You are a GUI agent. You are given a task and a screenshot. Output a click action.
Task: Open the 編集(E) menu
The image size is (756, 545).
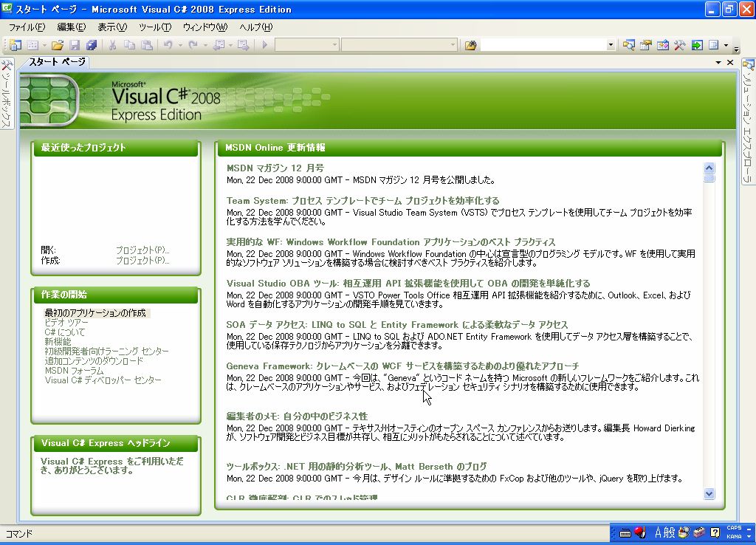[72, 27]
